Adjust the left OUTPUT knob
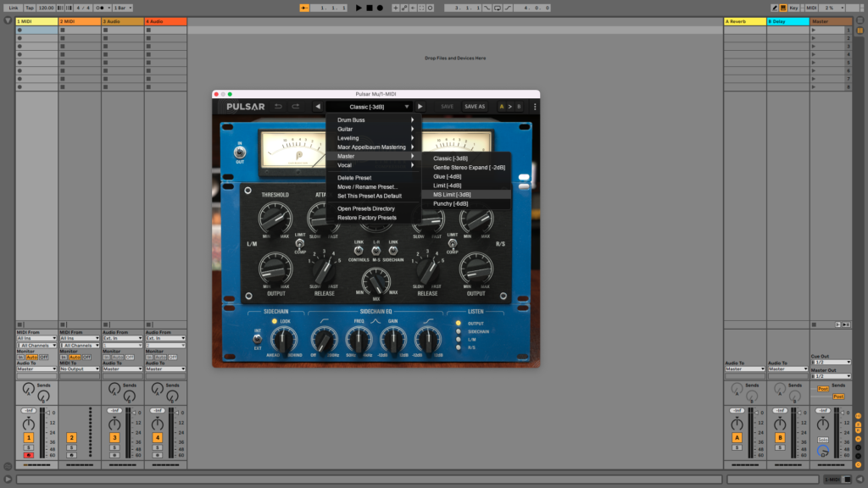868x488 pixels. 275,269
